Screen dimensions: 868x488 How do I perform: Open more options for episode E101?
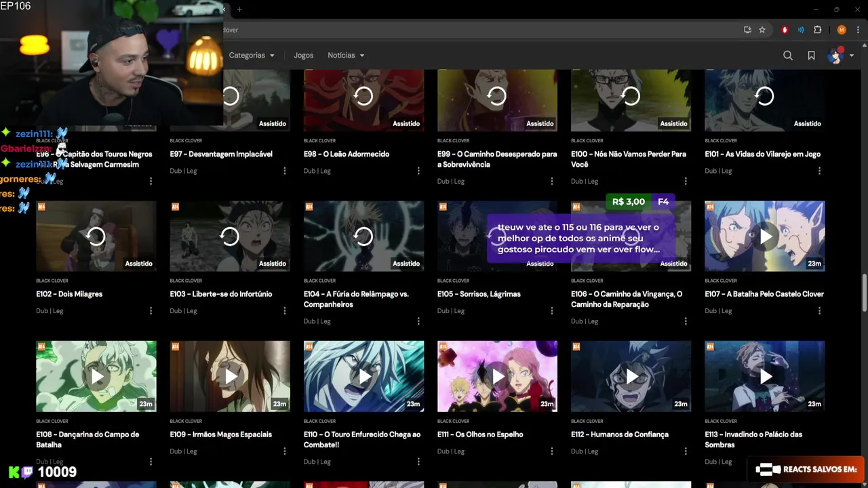coord(819,171)
